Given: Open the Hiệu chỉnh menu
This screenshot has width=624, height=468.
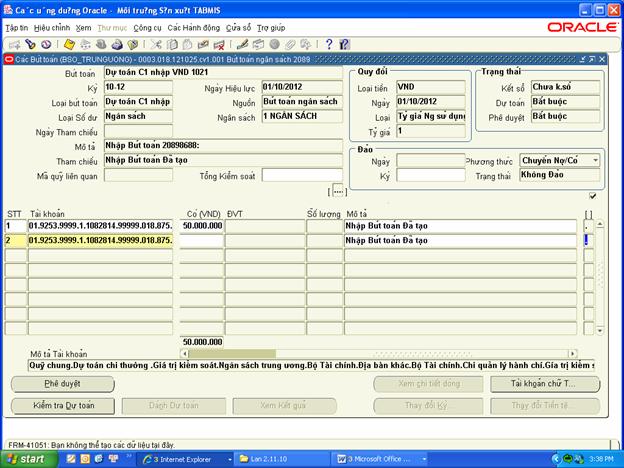Looking at the screenshot, I should (x=52, y=28).
